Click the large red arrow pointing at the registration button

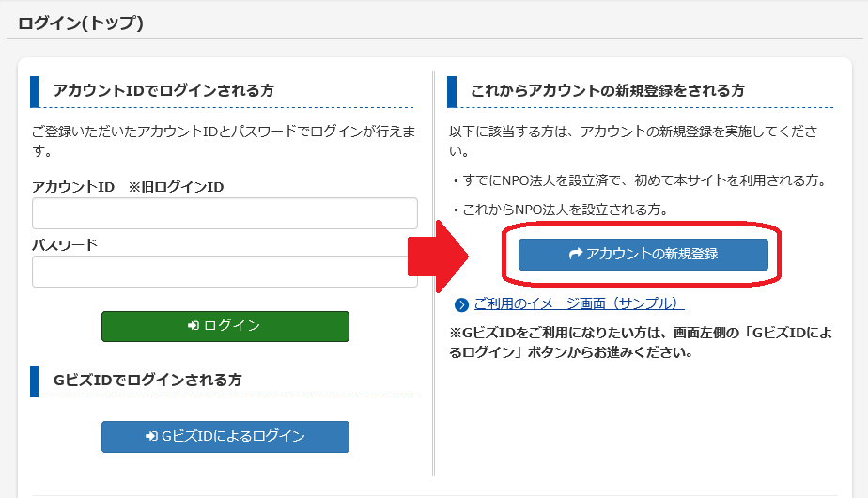click(439, 257)
